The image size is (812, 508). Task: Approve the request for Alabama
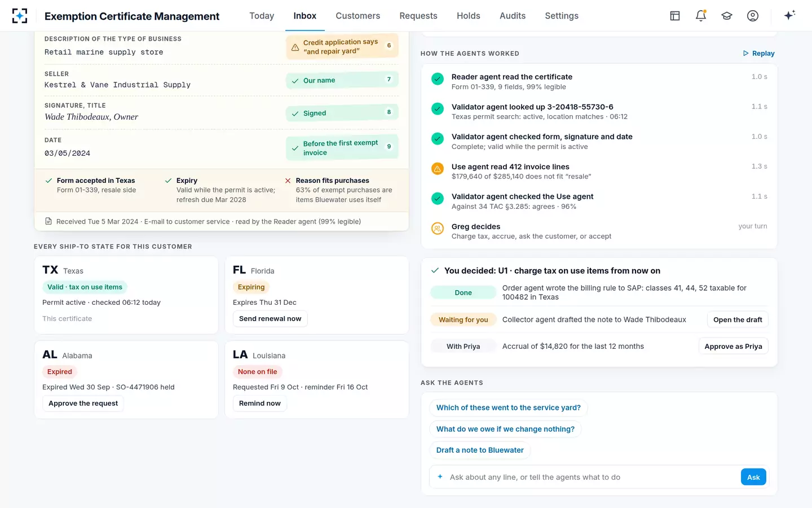(83, 404)
